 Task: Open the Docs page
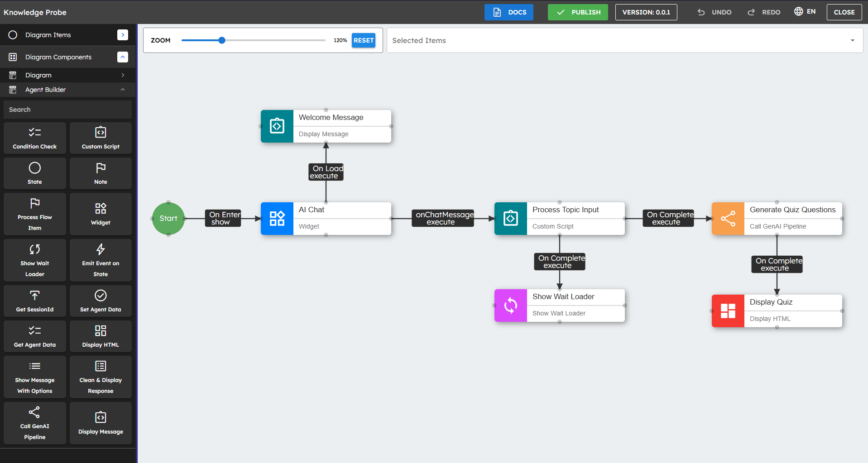pos(508,12)
